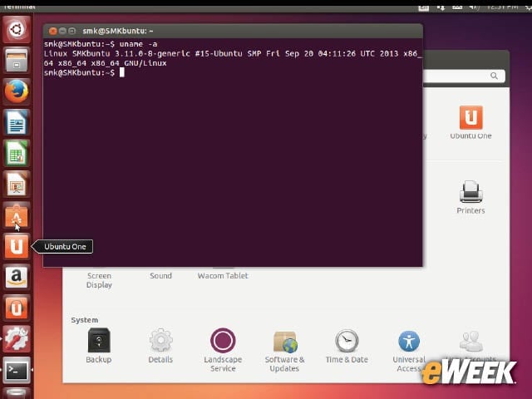Open LibreOffice Writer from the launcher
The image size is (532, 399).
(17, 122)
